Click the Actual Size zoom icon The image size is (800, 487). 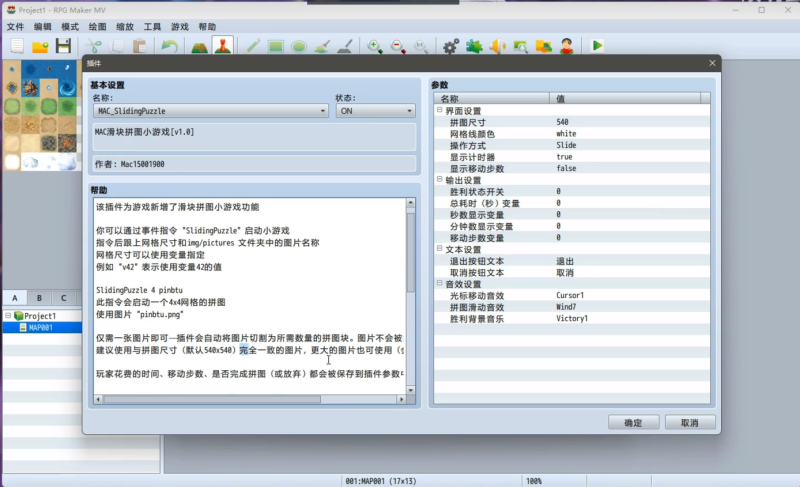pyautogui.click(x=421, y=46)
